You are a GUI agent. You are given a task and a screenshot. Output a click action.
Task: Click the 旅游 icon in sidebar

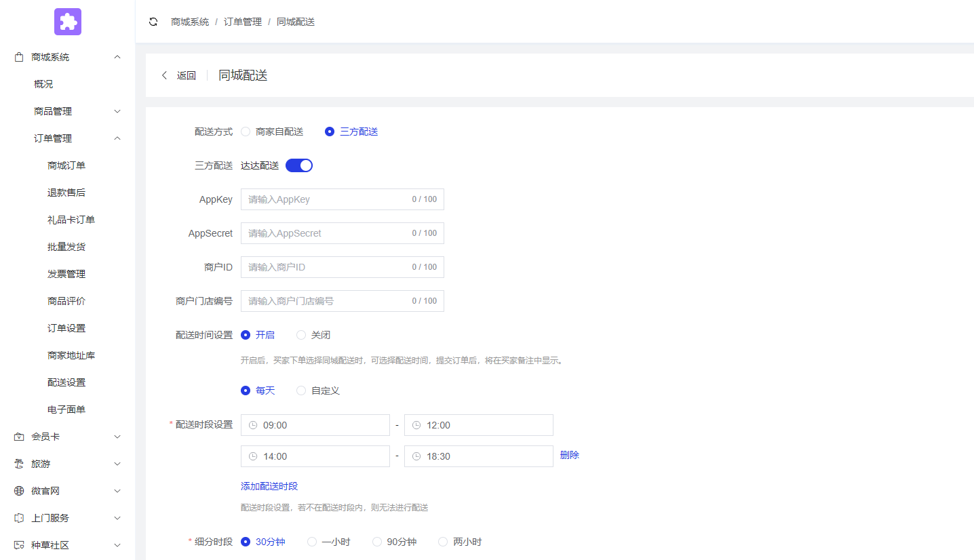(x=18, y=463)
